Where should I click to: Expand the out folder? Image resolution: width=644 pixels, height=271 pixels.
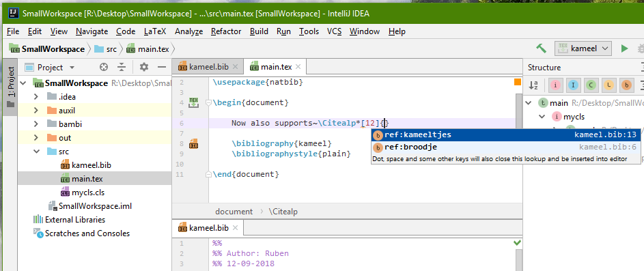pos(36,138)
